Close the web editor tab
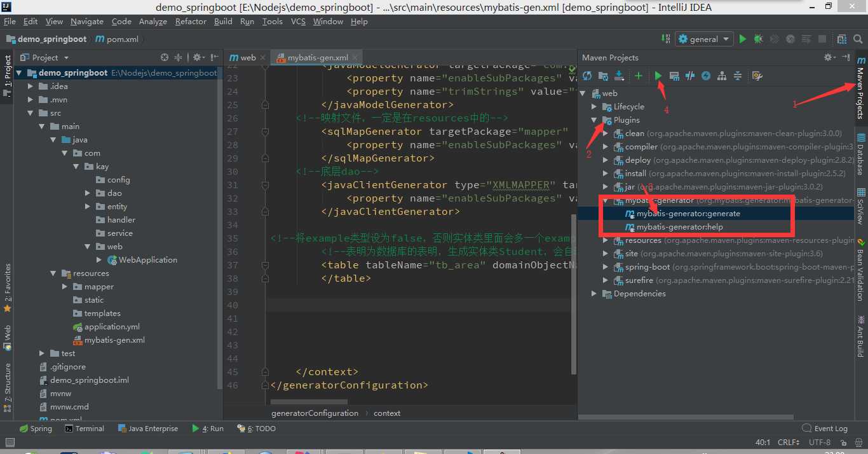Screen dimensions: 868x454 pos(262,57)
